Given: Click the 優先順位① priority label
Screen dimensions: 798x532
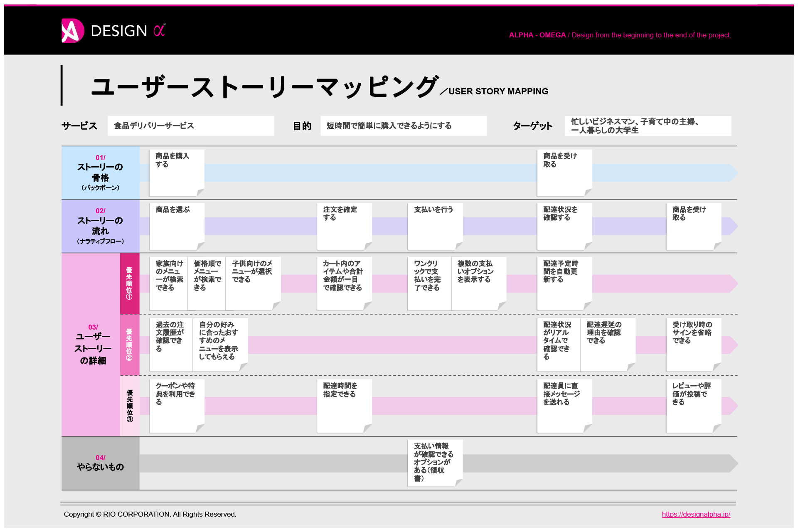Looking at the screenshot, I should point(130,284).
